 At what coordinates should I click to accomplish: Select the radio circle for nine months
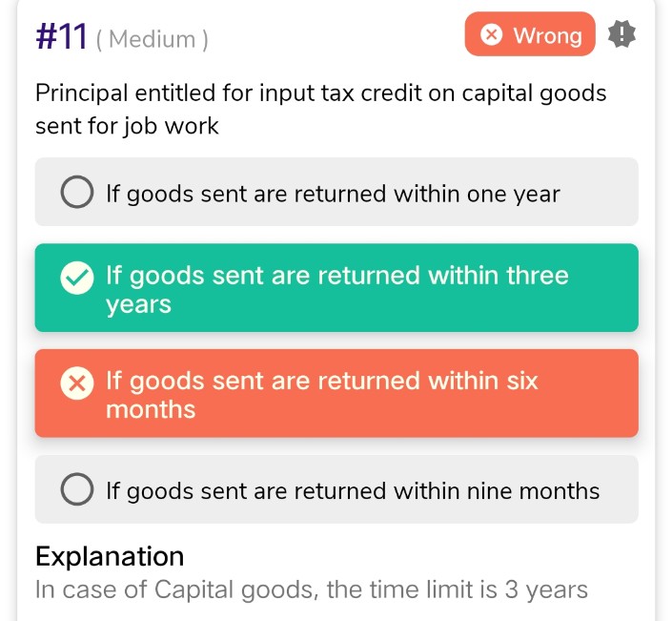(76, 490)
